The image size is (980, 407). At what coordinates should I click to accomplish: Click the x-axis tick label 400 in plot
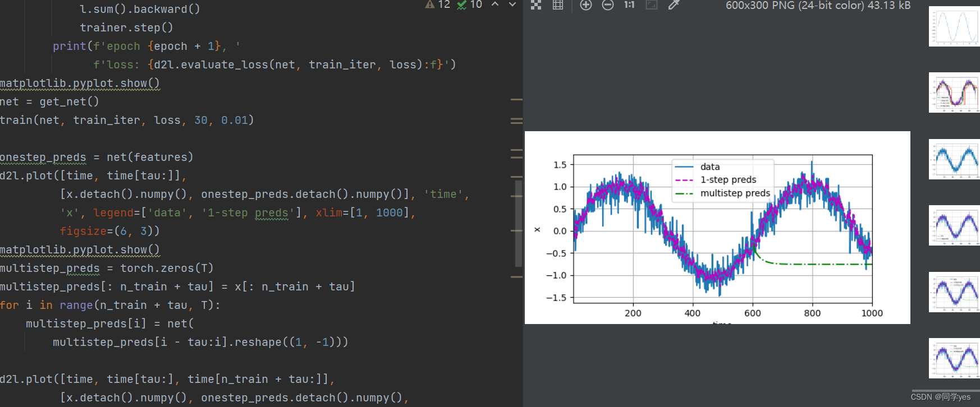pyautogui.click(x=693, y=313)
